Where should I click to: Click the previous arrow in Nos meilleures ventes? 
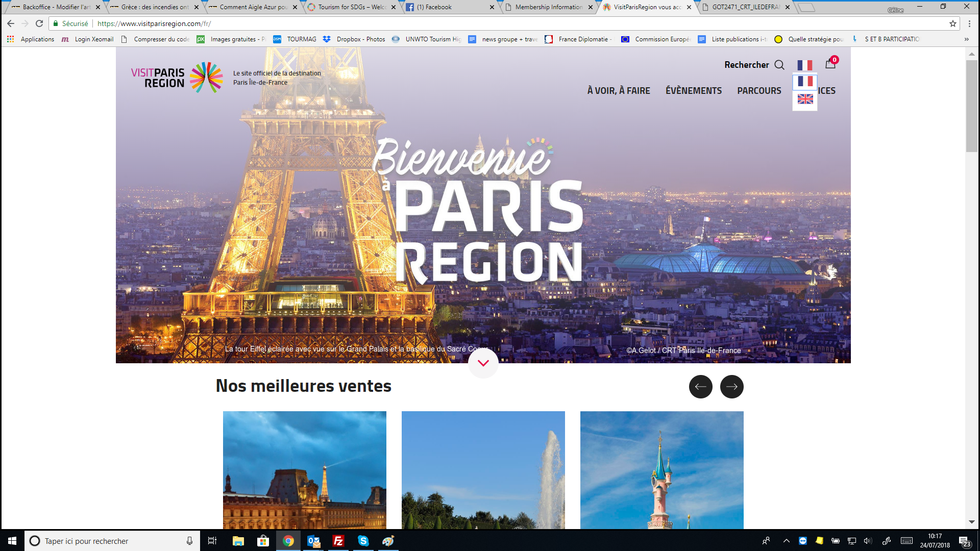coord(700,387)
